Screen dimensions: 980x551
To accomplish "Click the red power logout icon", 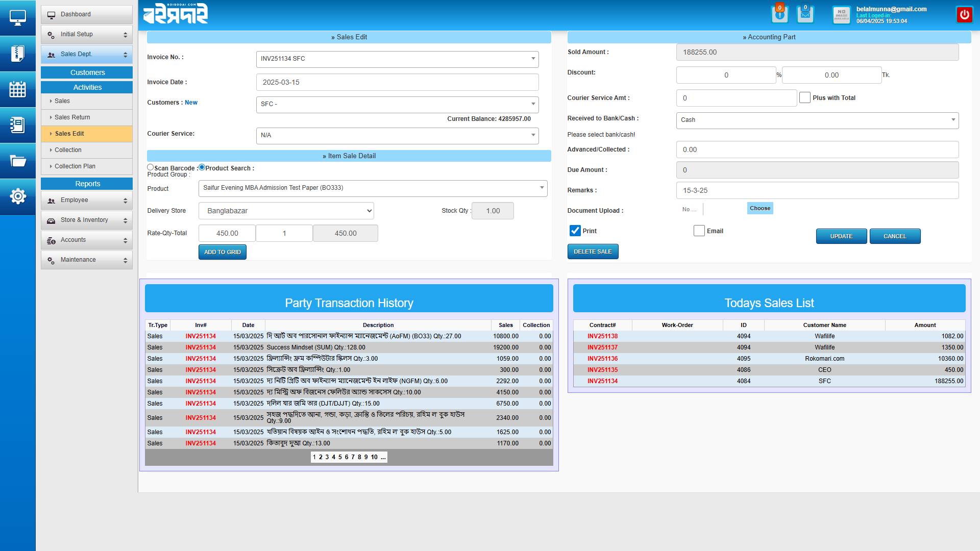I will coord(964,15).
